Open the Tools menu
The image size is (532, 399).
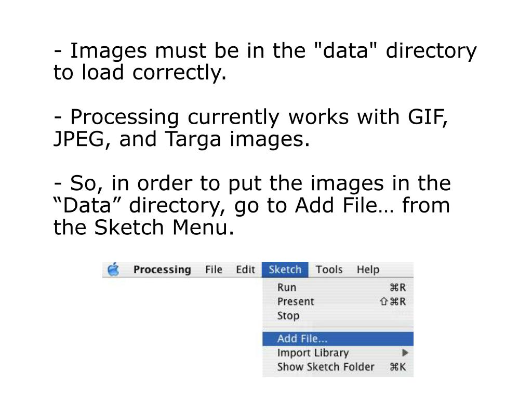click(x=329, y=270)
